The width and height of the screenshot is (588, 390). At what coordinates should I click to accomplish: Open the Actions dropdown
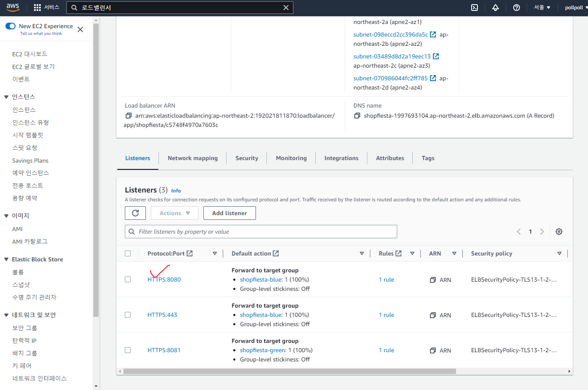[x=175, y=213]
